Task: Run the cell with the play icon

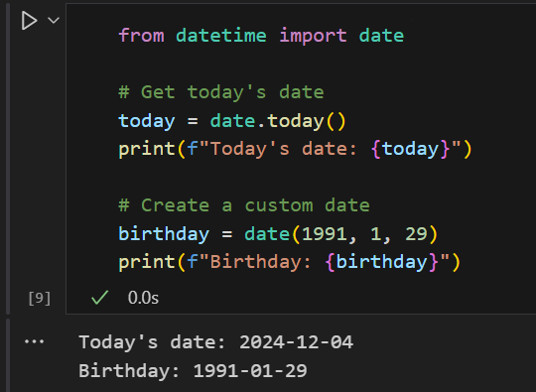Action: [29, 21]
